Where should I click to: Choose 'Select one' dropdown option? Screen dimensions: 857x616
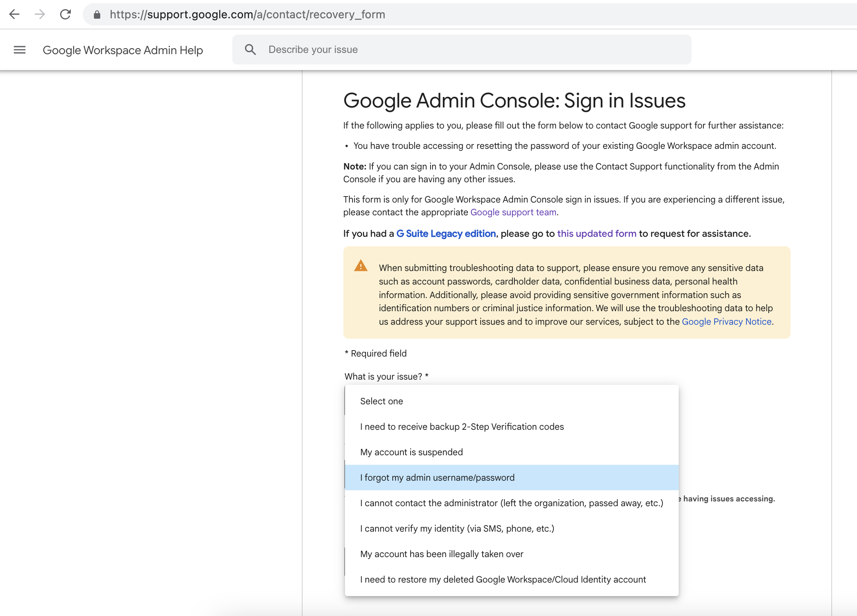381,401
